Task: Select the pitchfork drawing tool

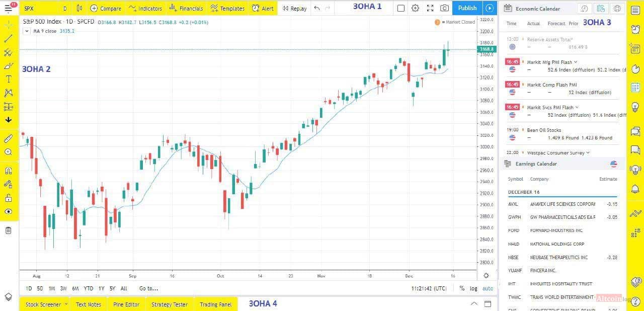Action: [x=9, y=52]
